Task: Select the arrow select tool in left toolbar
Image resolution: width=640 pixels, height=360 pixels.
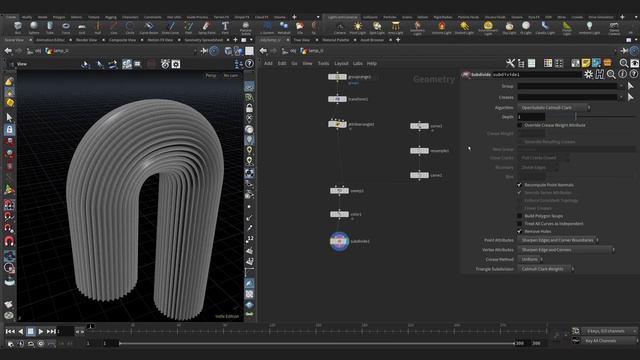Action: point(9,118)
